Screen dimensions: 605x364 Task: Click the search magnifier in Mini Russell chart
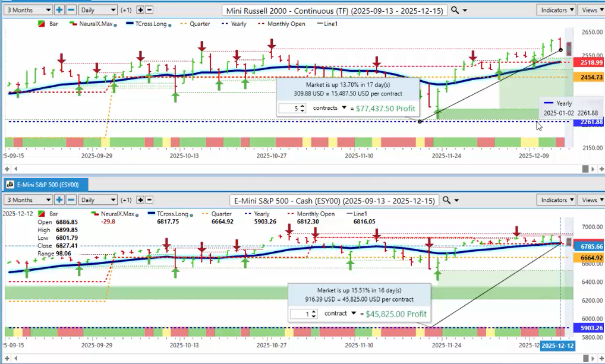455,10
